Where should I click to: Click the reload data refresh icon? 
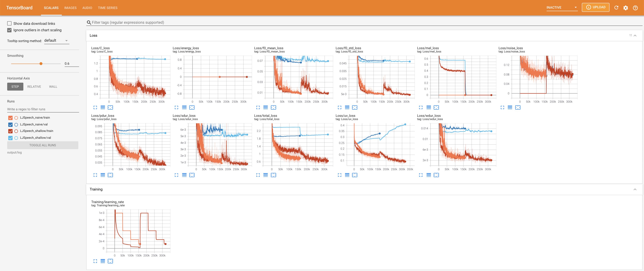pyautogui.click(x=616, y=8)
